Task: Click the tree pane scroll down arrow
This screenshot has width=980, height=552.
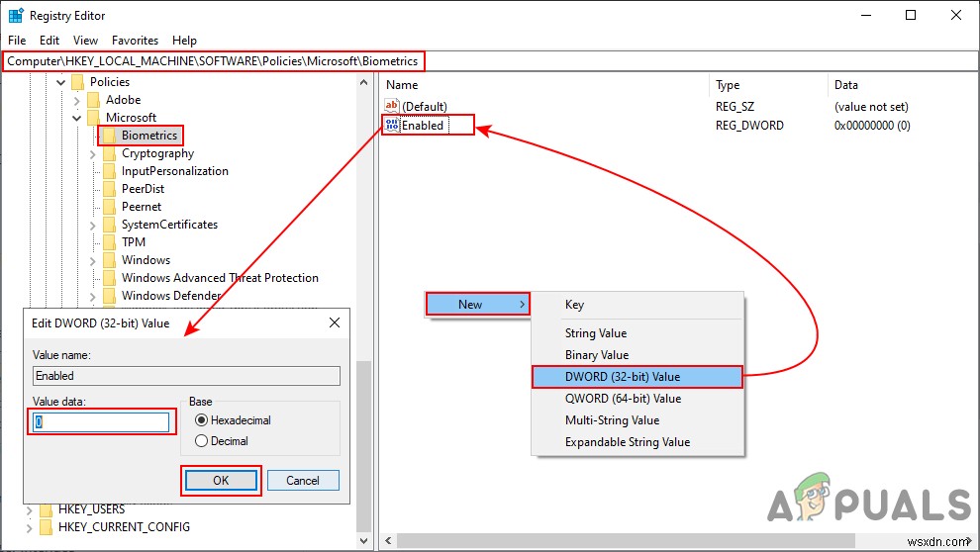Action: coord(363,540)
